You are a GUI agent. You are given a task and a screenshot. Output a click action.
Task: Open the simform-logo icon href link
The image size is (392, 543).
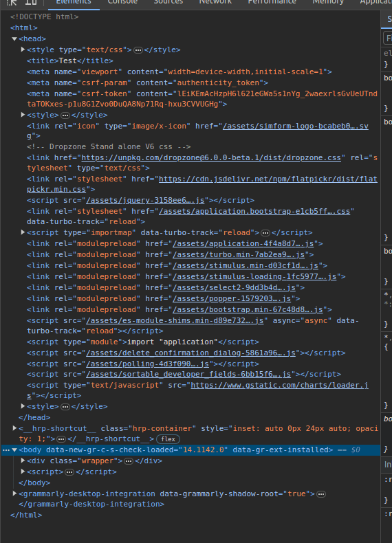pos(295,126)
